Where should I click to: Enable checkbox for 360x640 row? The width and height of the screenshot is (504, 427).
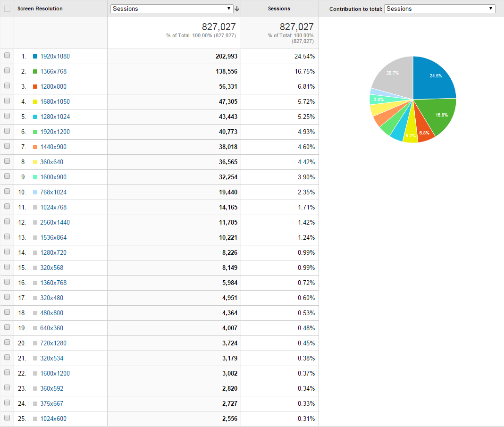7,161
